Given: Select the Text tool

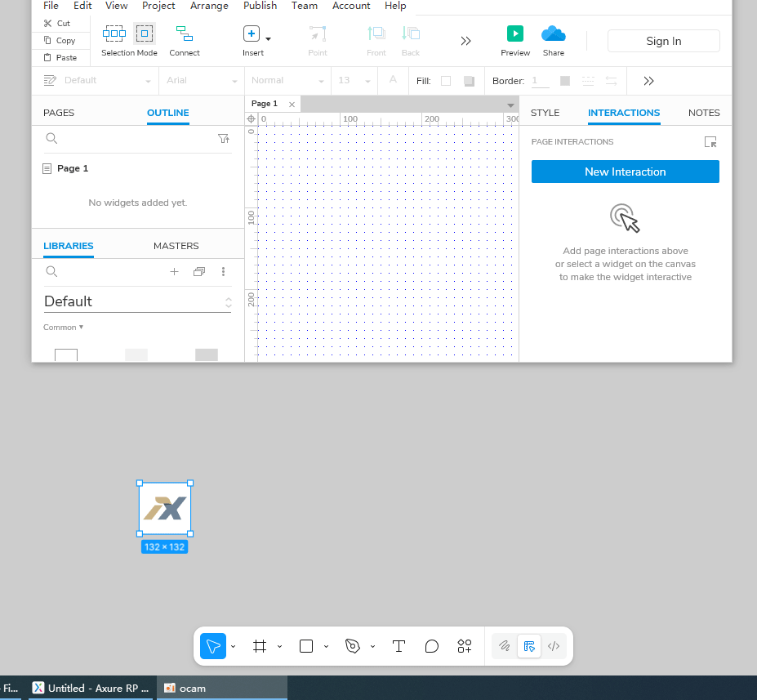Looking at the screenshot, I should (x=399, y=646).
